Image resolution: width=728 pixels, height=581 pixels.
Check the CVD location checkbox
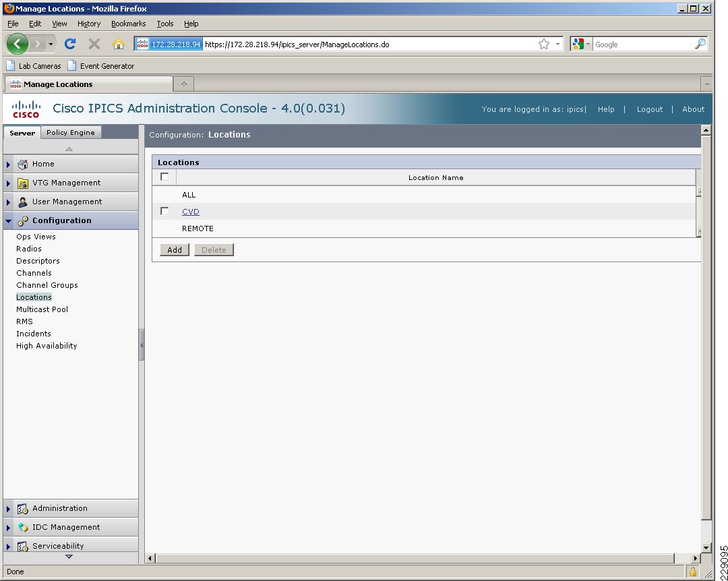click(x=164, y=212)
